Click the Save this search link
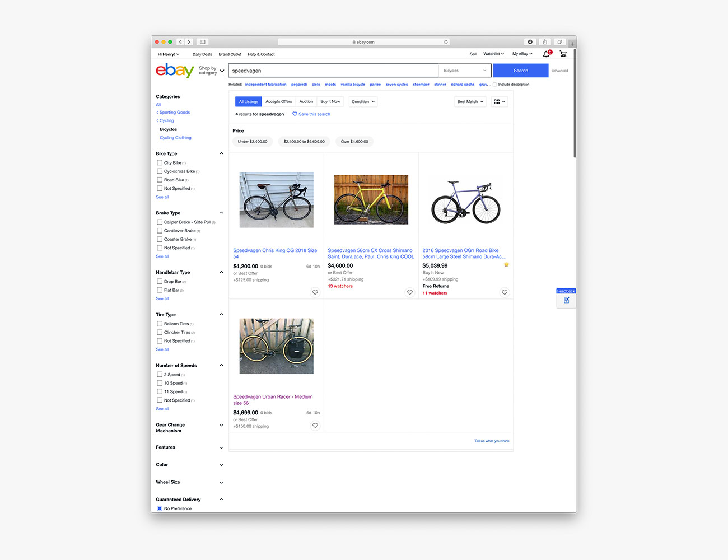 coord(314,114)
